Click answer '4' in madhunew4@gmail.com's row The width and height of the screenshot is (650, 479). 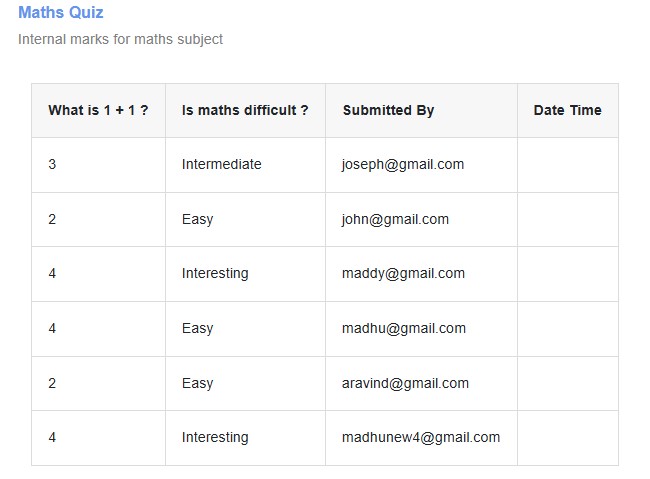point(52,437)
